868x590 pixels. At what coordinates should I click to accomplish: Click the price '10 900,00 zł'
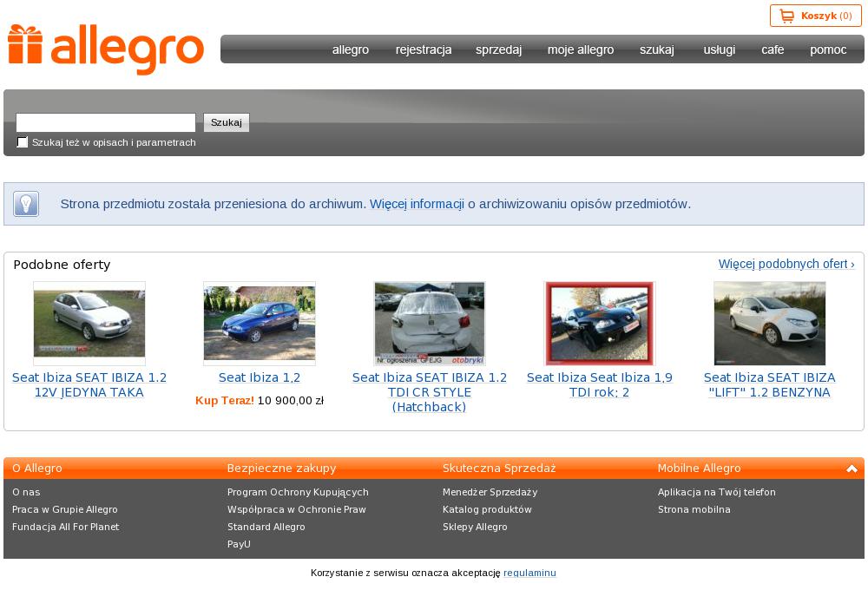291,401
